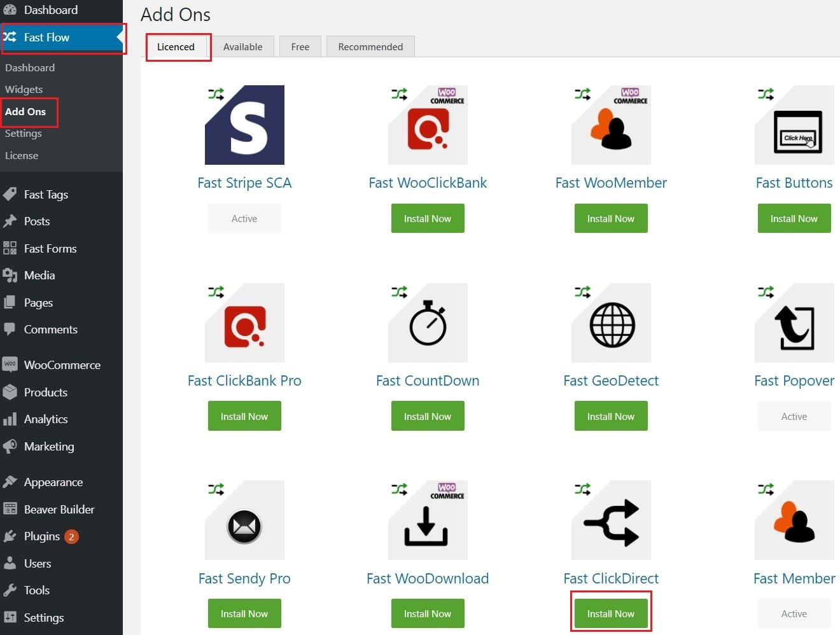This screenshot has width=840, height=635.
Task: Click the Media icon in sidebar
Action: coord(10,275)
